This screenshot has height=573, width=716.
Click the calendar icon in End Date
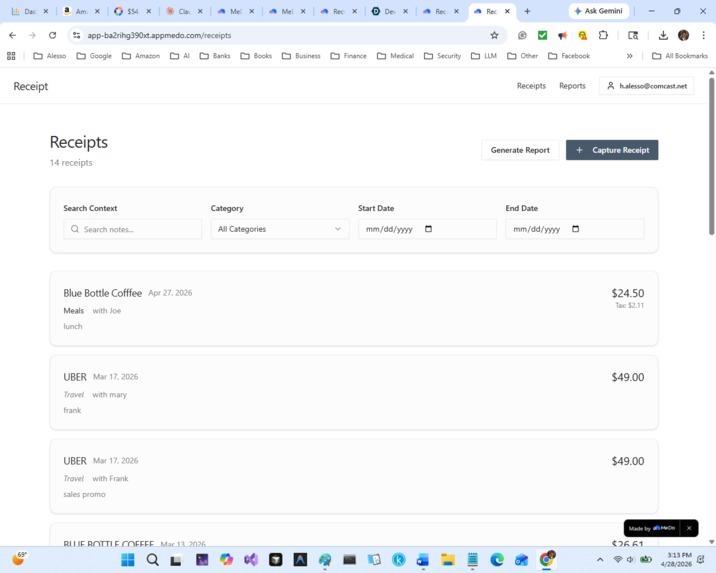tap(575, 229)
